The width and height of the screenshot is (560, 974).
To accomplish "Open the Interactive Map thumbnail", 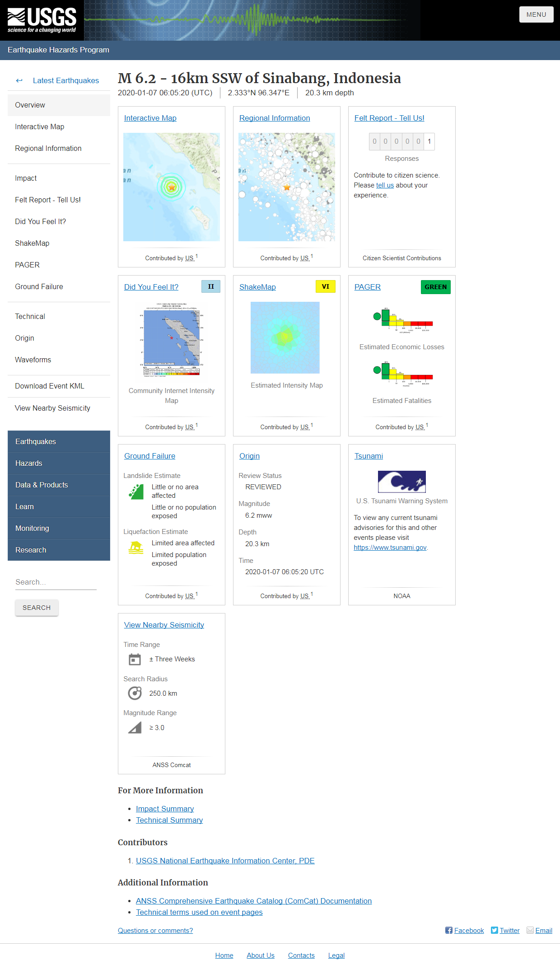I will pyautogui.click(x=172, y=187).
